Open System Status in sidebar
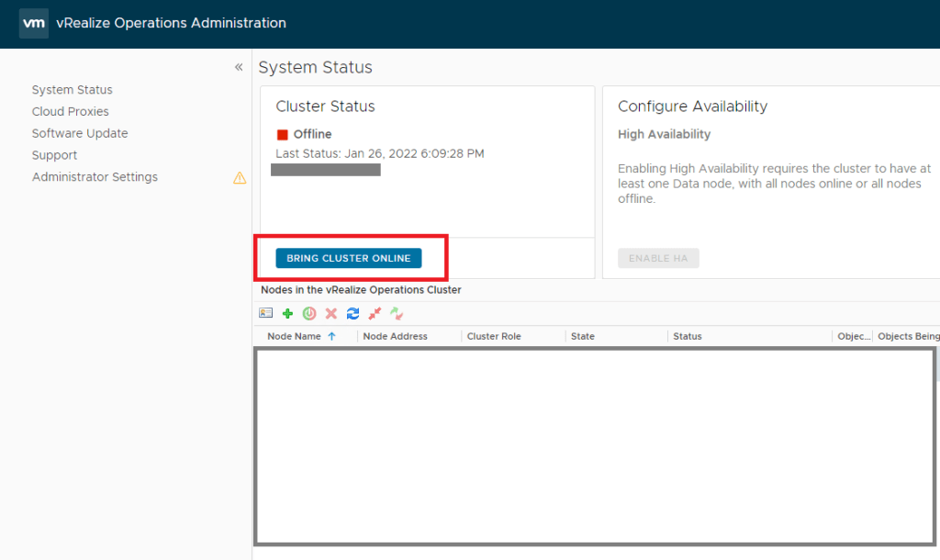 tap(73, 90)
